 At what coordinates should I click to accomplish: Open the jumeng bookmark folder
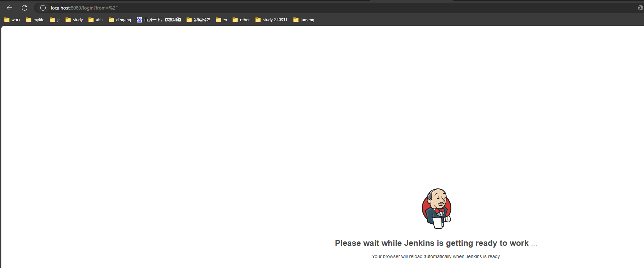304,20
